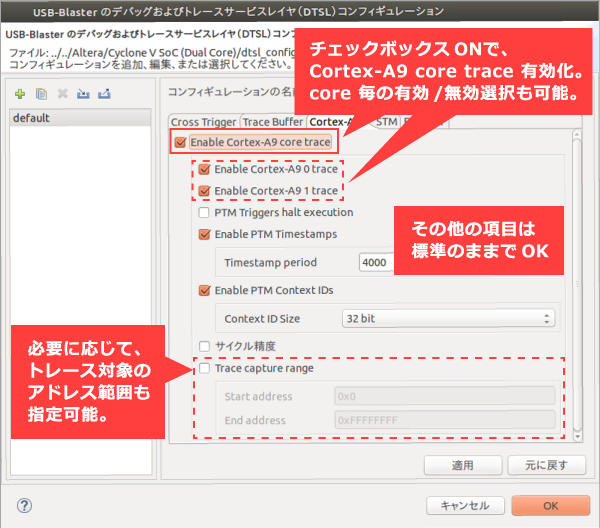The width and height of the screenshot is (600, 528).
Task: Enable the Trace capture range checkbox
Action: tap(205, 368)
